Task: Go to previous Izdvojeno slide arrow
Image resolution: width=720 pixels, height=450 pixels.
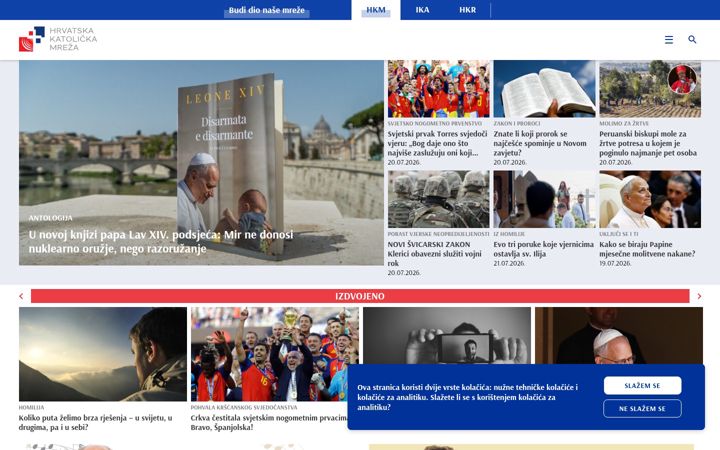Action: click(21, 296)
